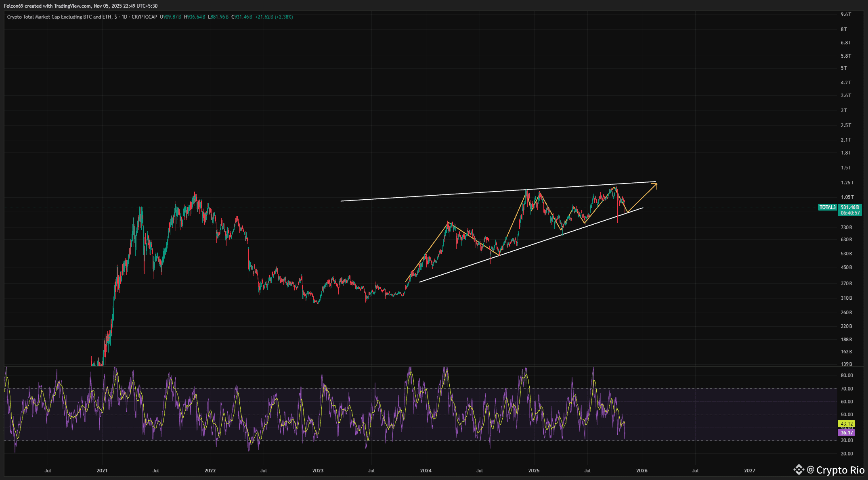Click the Binance logo icon in watermark
The image size is (868, 480).
point(799,470)
